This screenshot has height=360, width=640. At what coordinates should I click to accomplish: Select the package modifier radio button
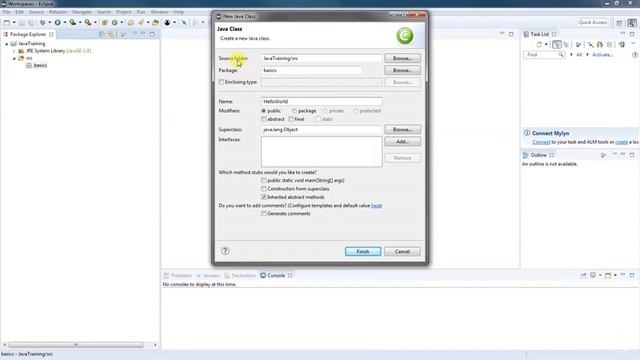[x=294, y=111]
